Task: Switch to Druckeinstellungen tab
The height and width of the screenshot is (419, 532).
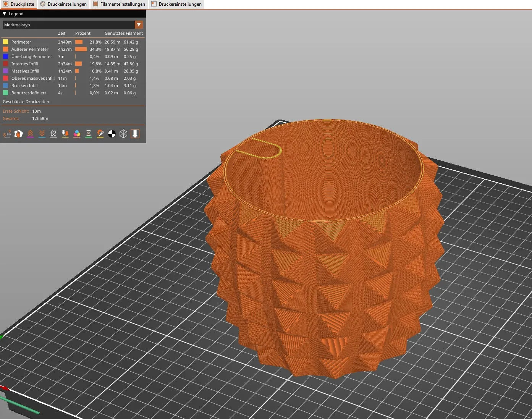Action: pyautogui.click(x=63, y=4)
